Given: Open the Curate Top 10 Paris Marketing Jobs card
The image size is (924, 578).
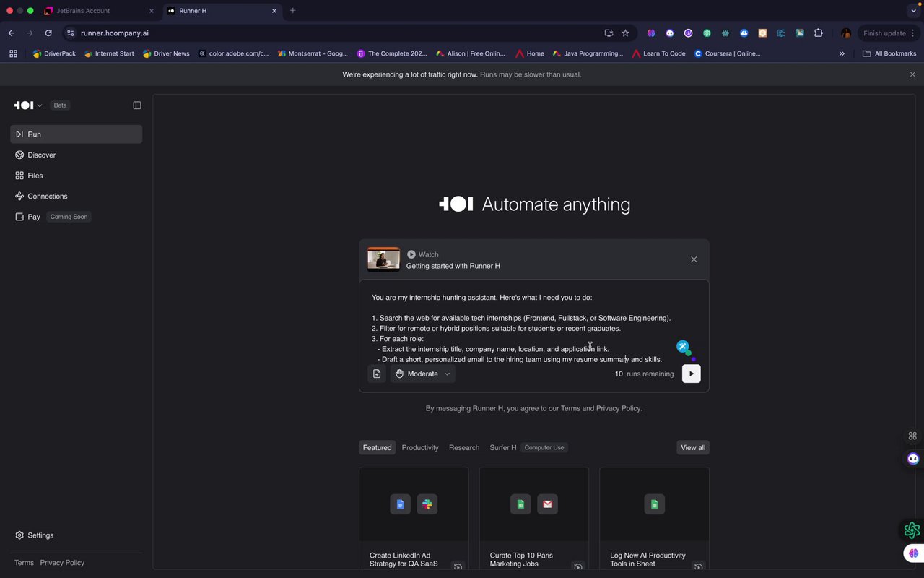Looking at the screenshot, I should point(534,519).
